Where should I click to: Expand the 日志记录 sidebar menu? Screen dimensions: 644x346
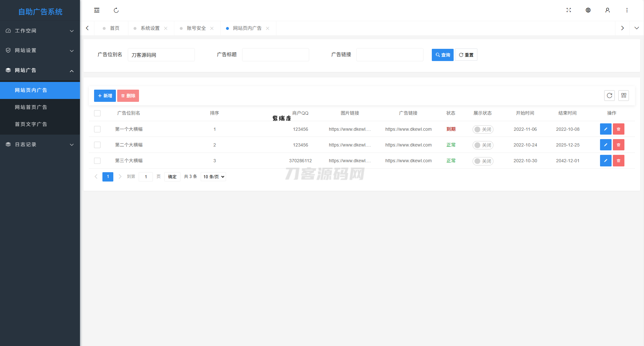(x=40, y=145)
